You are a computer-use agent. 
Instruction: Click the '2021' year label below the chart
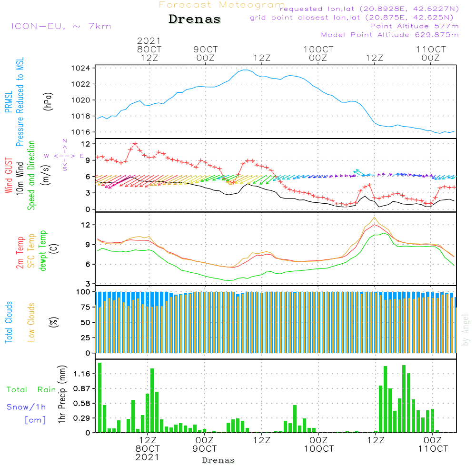[x=148, y=457]
